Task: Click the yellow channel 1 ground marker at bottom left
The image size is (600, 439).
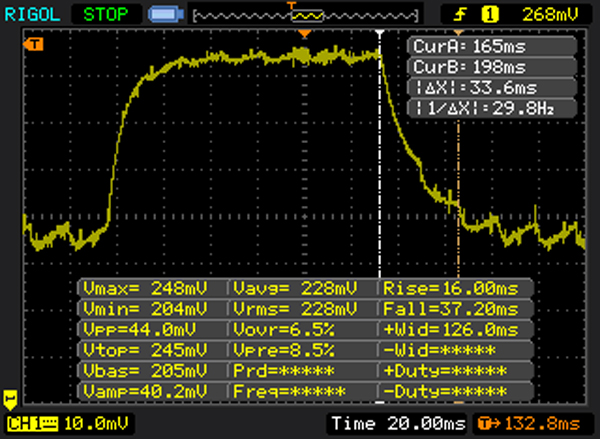Action: [x=10, y=400]
